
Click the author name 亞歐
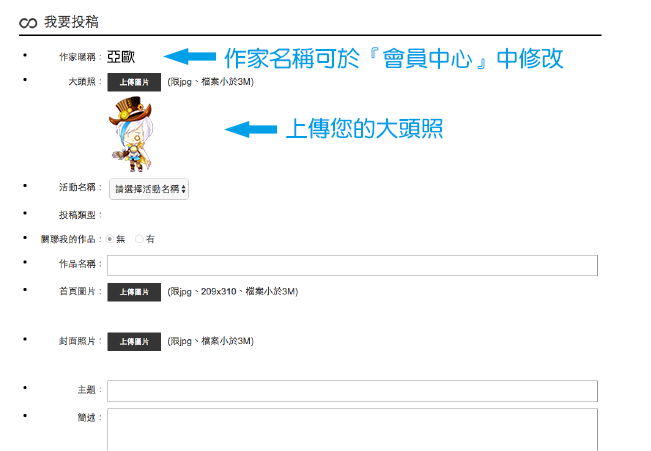(121, 57)
